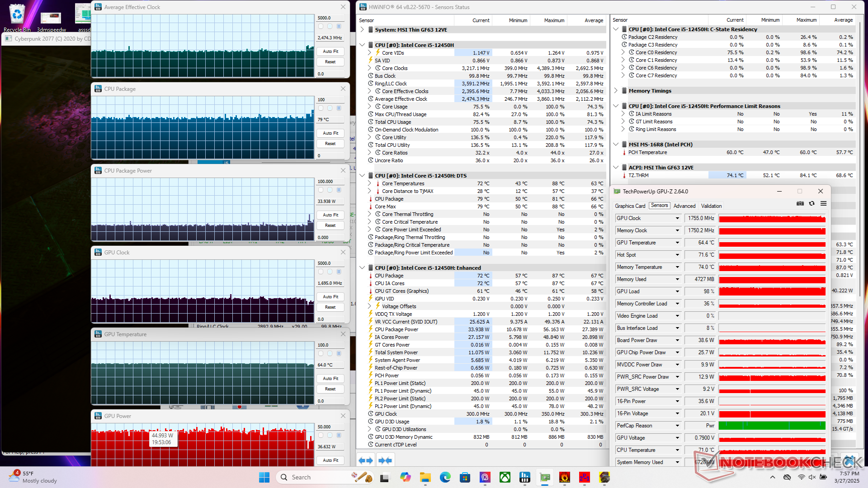
Task: Switch to the Graphics Card tab
Action: pyautogui.click(x=630, y=206)
